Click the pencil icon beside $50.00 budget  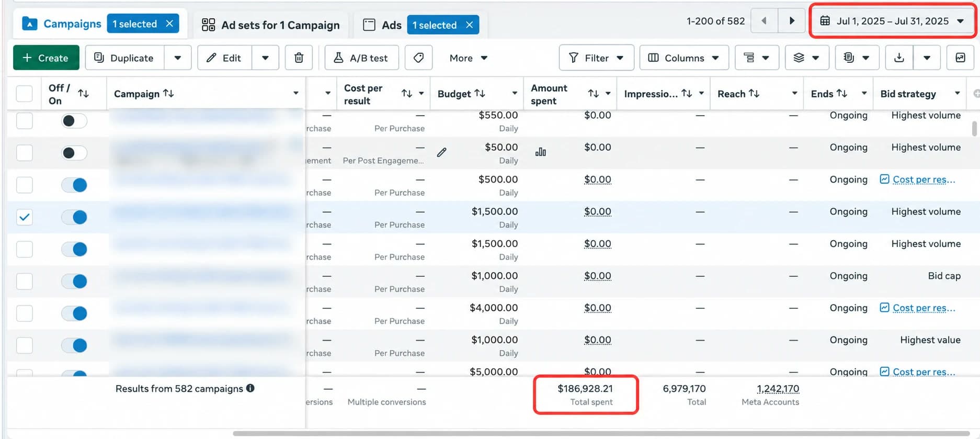[442, 152]
